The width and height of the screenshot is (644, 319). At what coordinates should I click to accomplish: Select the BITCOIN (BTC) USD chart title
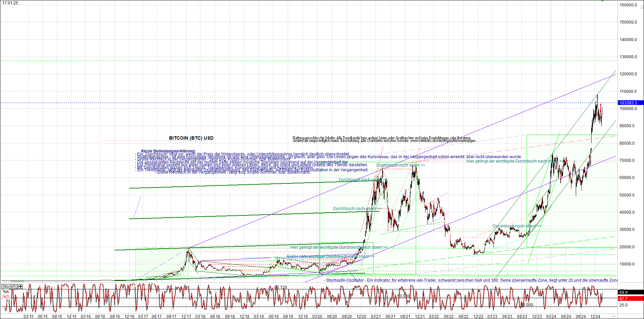pos(191,138)
